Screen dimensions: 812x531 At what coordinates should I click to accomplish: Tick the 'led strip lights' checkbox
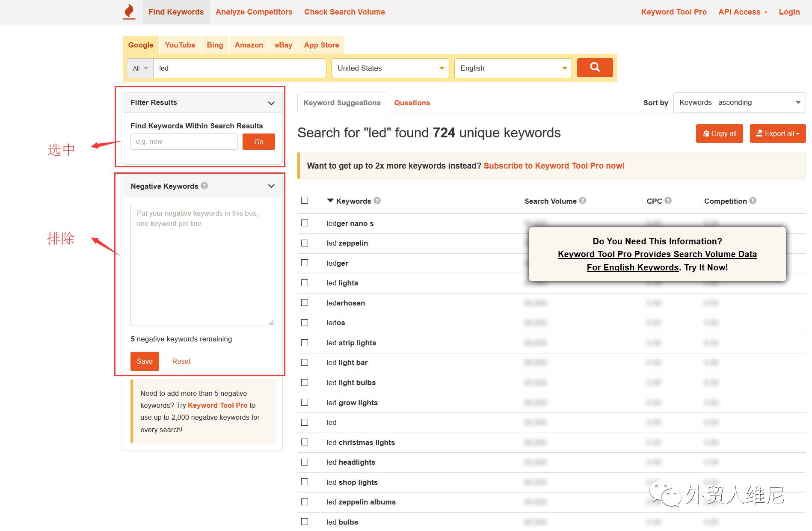click(x=305, y=343)
